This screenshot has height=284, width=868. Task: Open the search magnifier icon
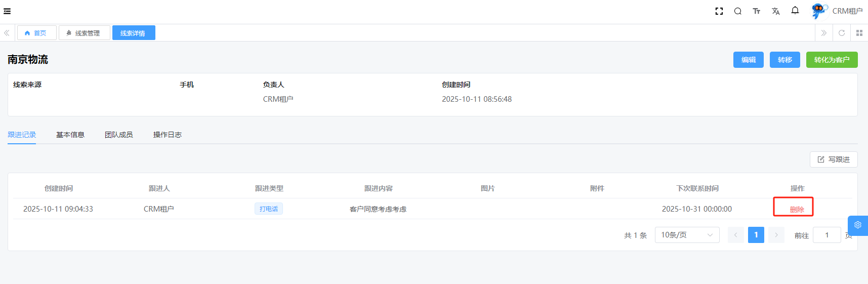click(737, 11)
